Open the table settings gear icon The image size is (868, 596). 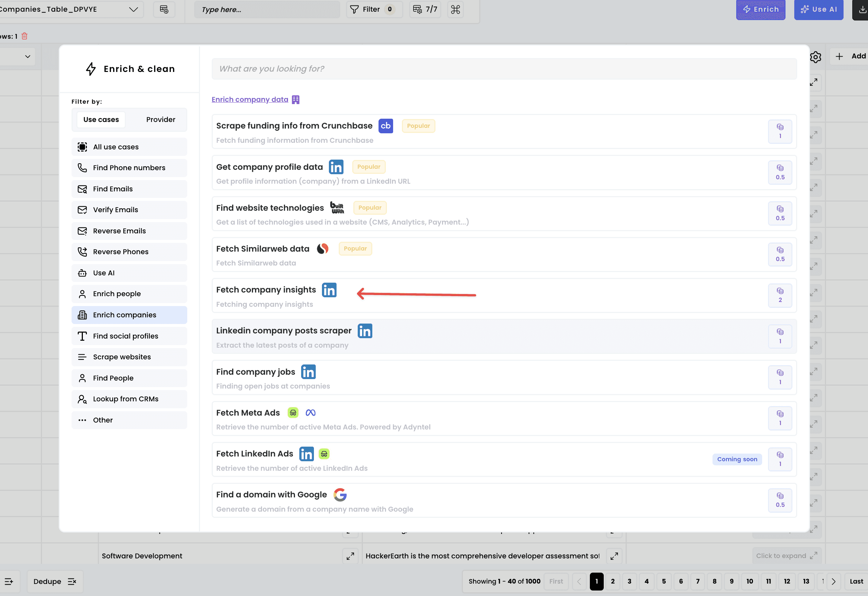pos(815,57)
